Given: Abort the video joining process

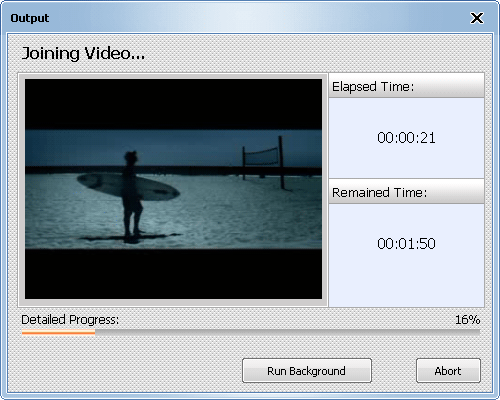Looking at the screenshot, I should [x=448, y=370].
